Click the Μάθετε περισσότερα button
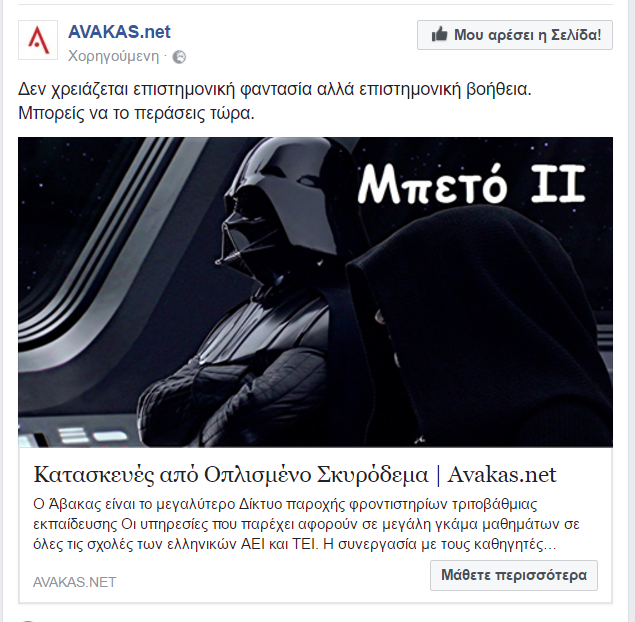Image resolution: width=635 pixels, height=622 pixels. tap(514, 575)
